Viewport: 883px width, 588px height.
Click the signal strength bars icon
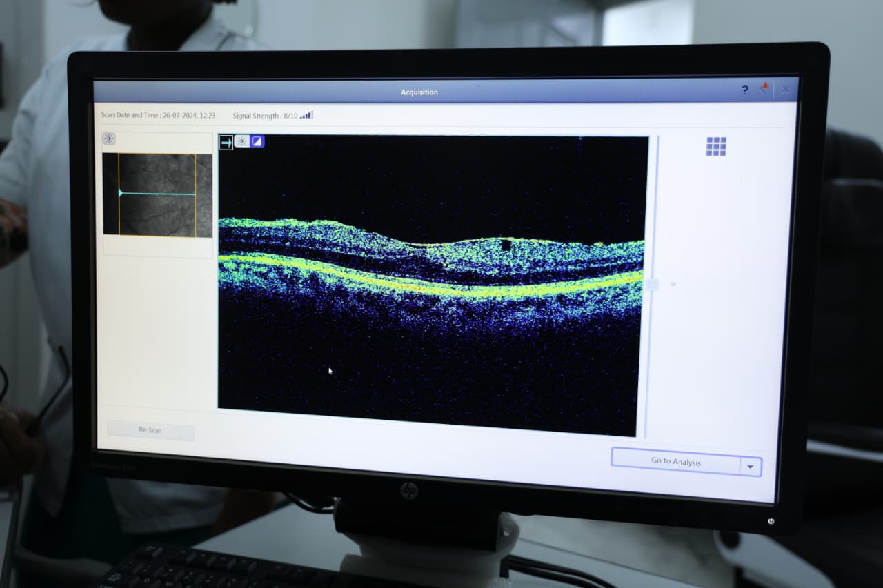click(x=306, y=116)
